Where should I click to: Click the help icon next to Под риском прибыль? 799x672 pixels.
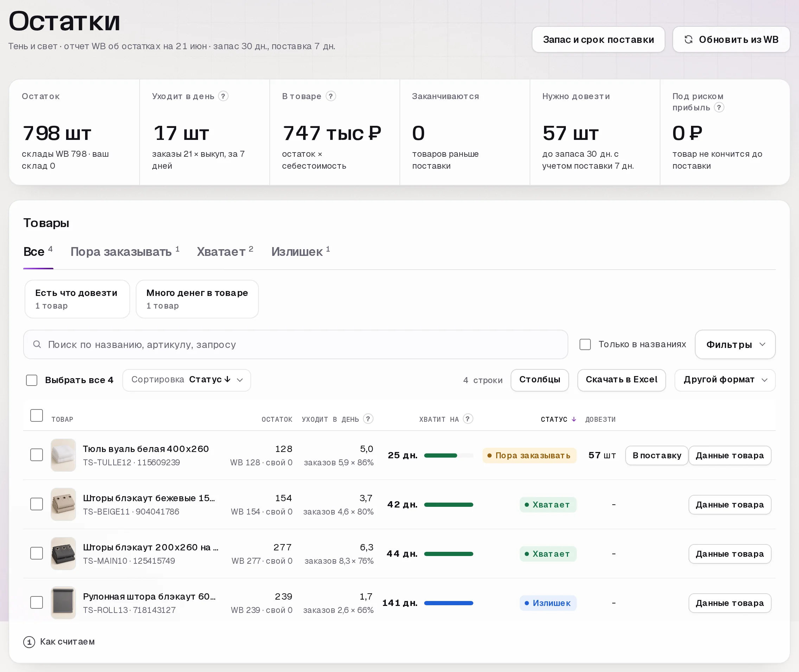[x=719, y=108]
